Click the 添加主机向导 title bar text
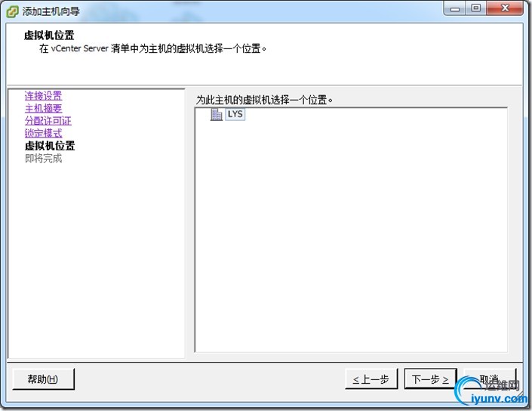Viewport: 532px width, 411px height. tap(51, 11)
